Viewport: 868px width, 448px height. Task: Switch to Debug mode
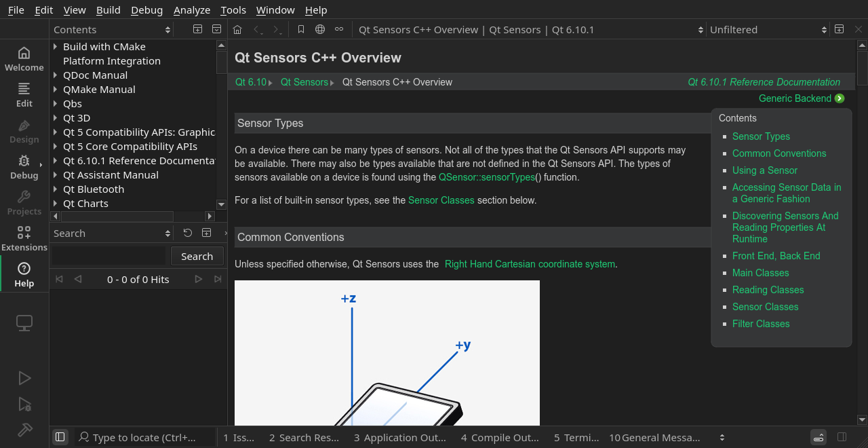click(x=24, y=166)
